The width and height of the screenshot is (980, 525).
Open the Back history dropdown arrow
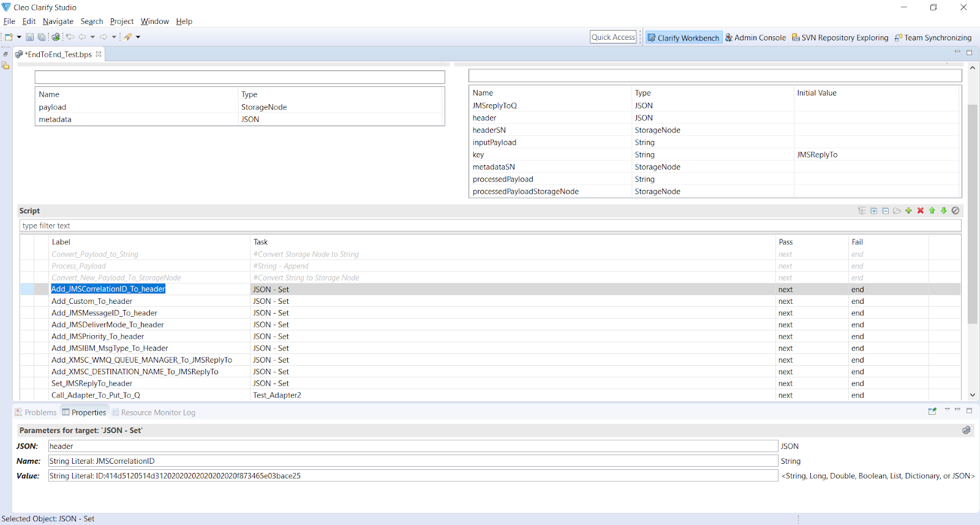[92, 37]
